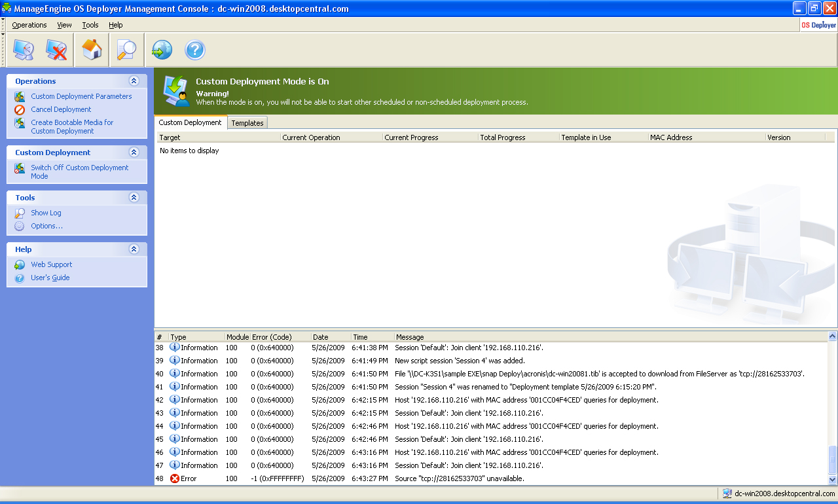Click the Show Log link

coord(46,213)
